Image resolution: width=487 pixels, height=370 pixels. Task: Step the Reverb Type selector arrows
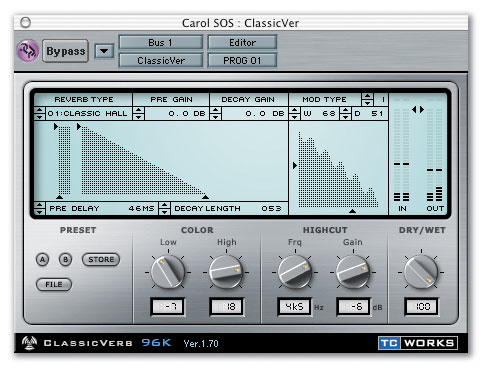click(39, 114)
